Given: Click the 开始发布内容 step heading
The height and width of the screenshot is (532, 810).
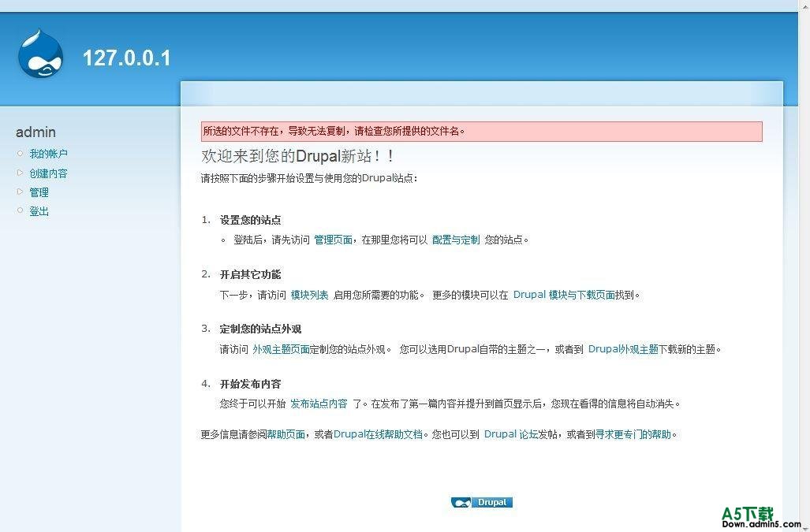Looking at the screenshot, I should point(251,384).
